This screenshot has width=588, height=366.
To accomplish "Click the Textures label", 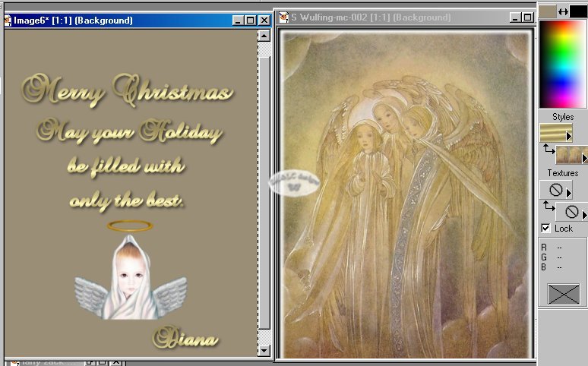I will (562, 173).
